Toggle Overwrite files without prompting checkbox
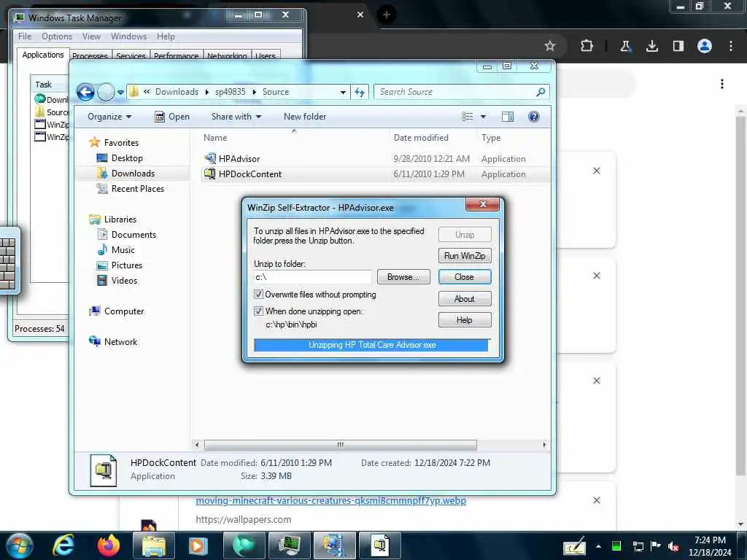Image resolution: width=747 pixels, height=560 pixels. (x=259, y=295)
